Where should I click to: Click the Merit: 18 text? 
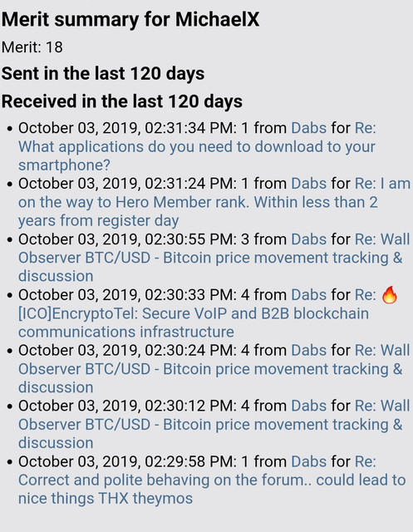(x=32, y=47)
